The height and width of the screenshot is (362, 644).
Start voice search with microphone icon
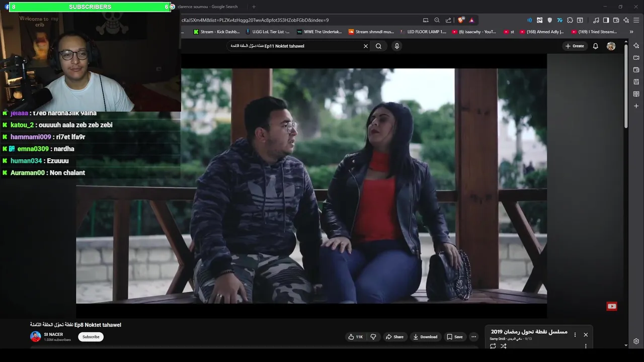click(396, 46)
